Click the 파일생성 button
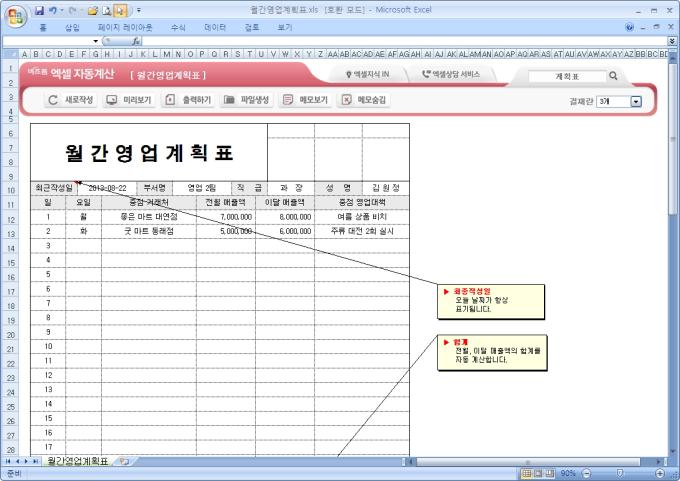This screenshot has width=680, height=481. (x=247, y=100)
